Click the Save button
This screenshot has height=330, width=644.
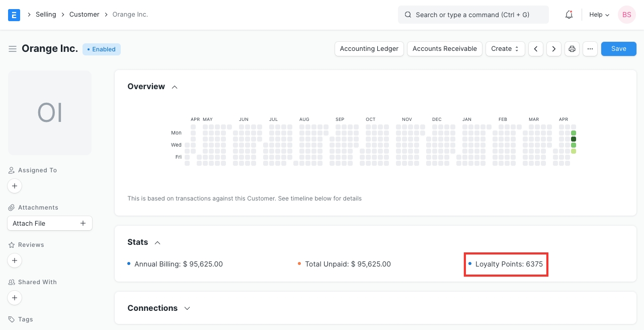[x=618, y=49]
